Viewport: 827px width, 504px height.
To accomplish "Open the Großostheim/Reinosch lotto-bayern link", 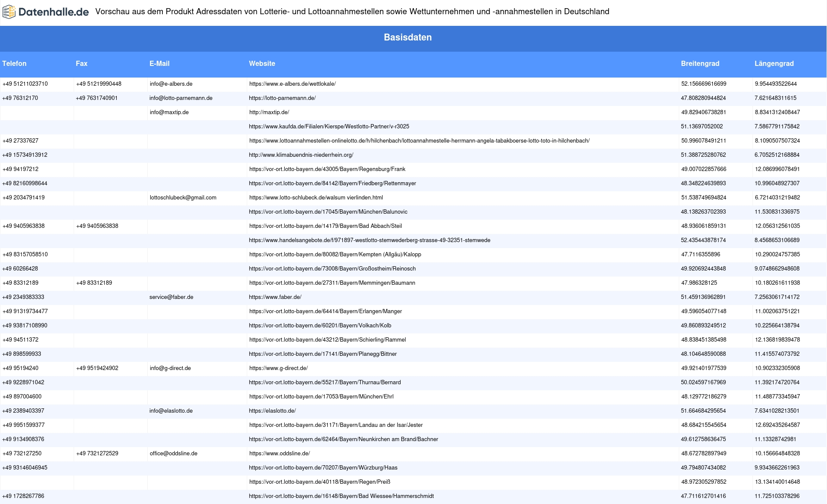I will tap(333, 269).
